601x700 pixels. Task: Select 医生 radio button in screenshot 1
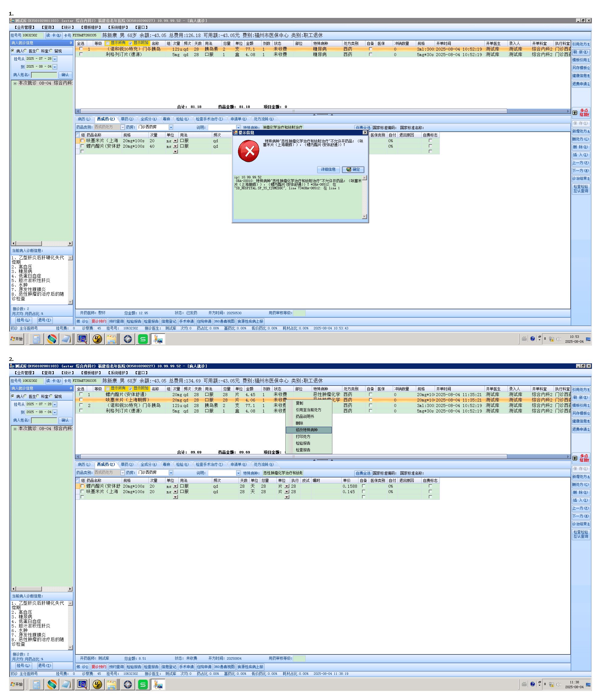pyautogui.click(x=25, y=51)
